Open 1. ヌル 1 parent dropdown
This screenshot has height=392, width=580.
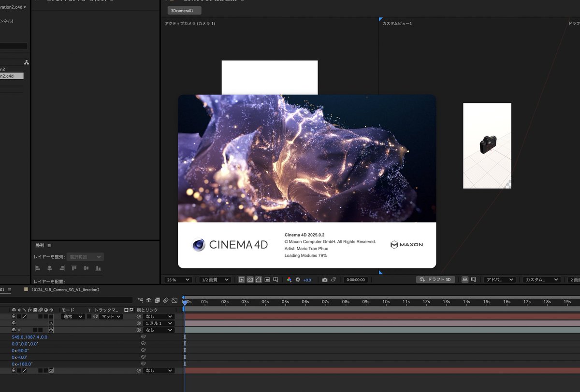(159, 323)
